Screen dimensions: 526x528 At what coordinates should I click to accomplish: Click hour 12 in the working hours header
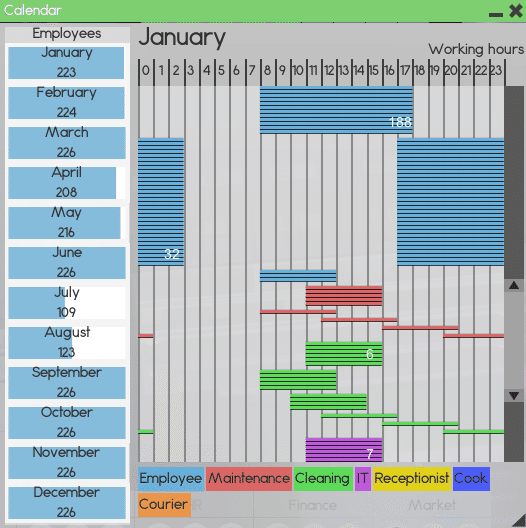[x=329, y=70]
